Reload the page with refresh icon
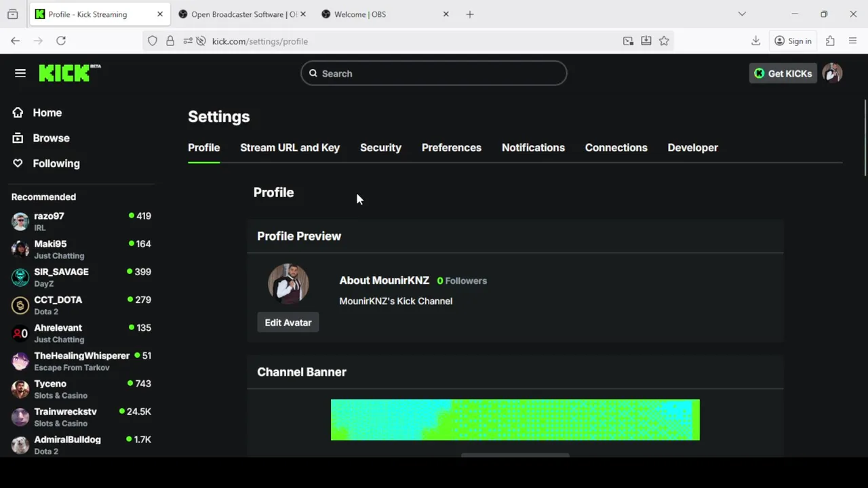Viewport: 868px width, 488px height. tap(61, 41)
